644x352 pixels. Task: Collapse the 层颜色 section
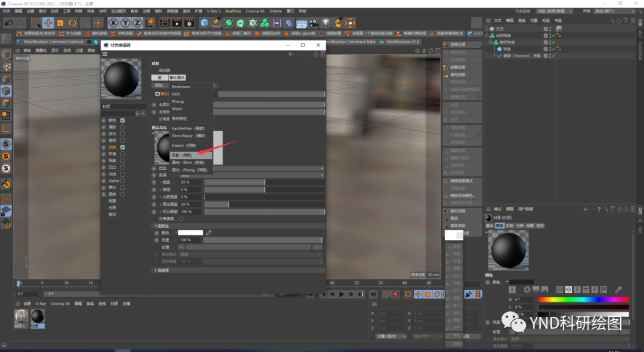pos(156,226)
